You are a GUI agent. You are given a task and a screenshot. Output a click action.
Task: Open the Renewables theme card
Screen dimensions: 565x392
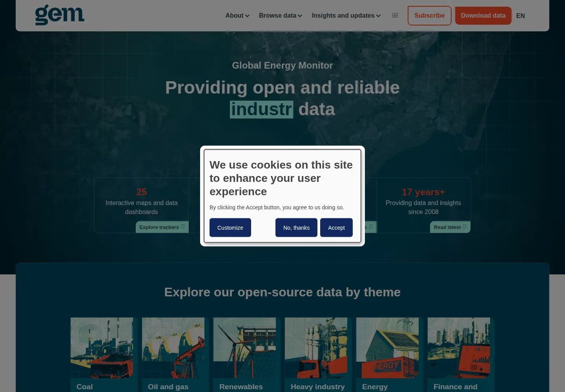coord(244,354)
